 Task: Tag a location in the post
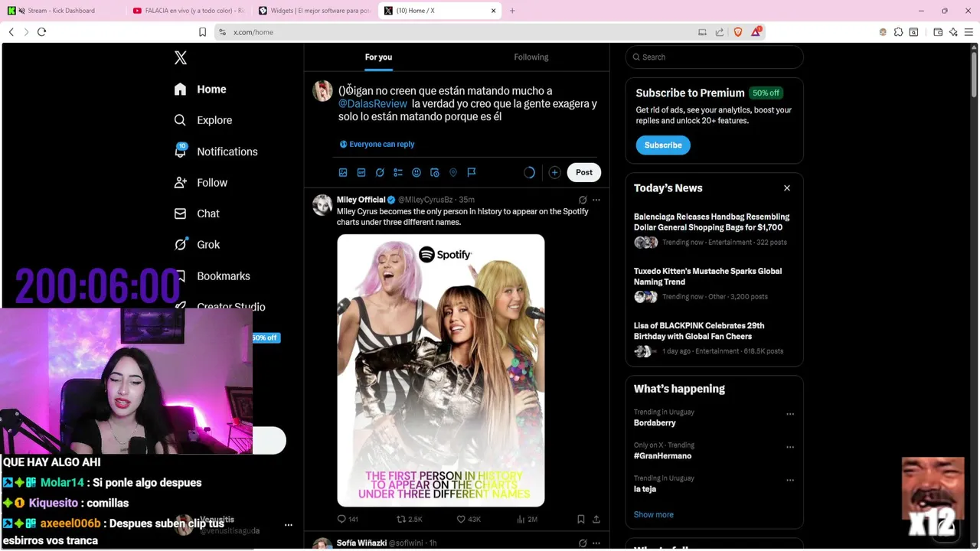(453, 173)
